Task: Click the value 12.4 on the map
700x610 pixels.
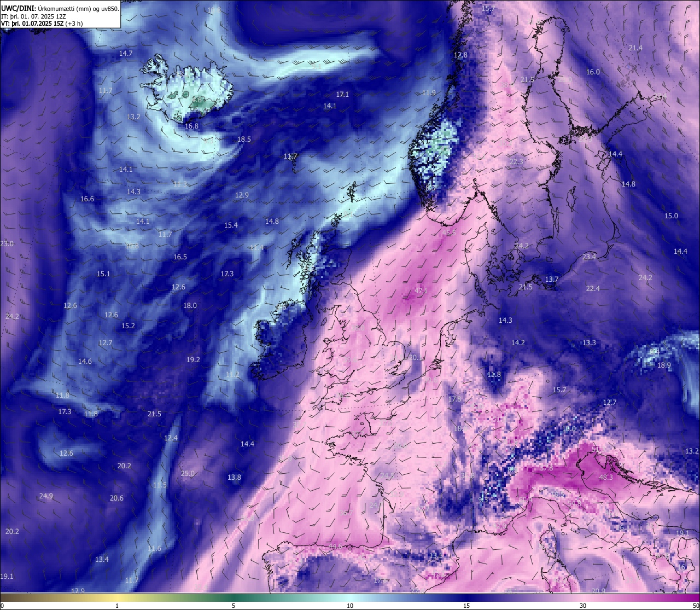Action: [171, 438]
